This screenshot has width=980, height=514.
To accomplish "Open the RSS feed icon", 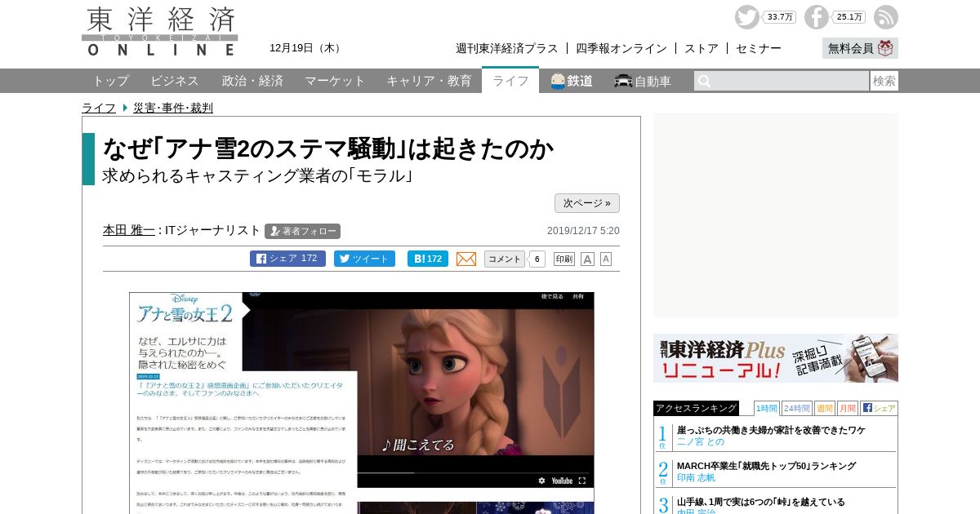I will 886,17.
